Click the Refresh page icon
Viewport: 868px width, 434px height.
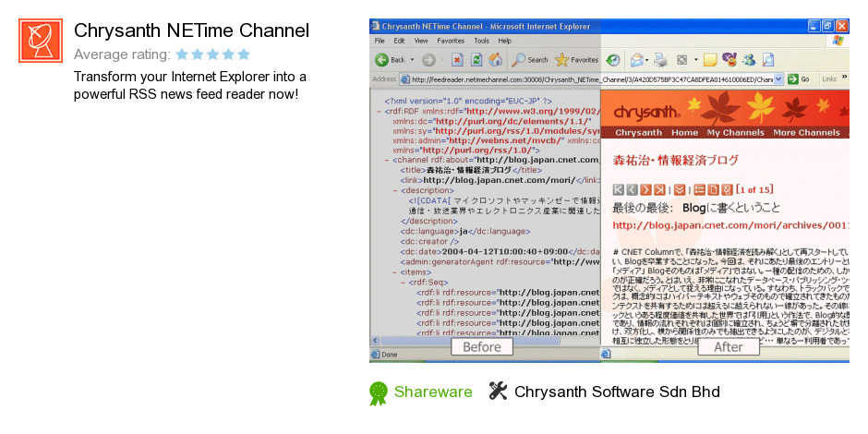click(476, 60)
